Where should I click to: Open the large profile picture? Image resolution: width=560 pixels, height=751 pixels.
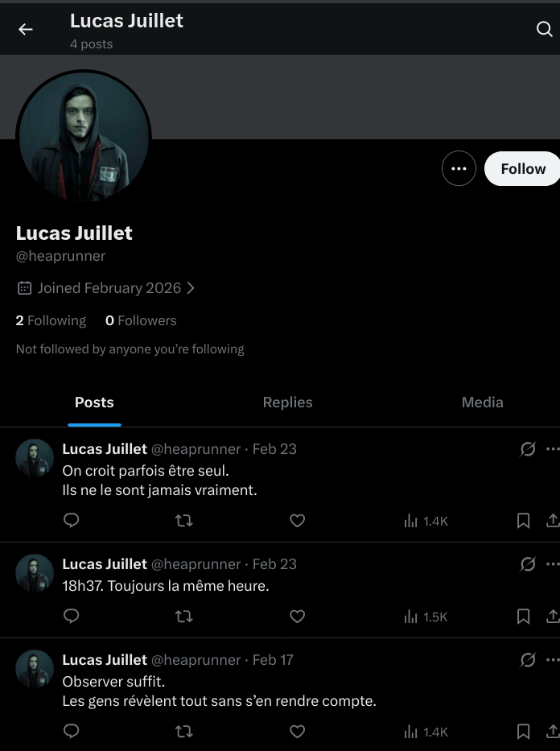84,136
